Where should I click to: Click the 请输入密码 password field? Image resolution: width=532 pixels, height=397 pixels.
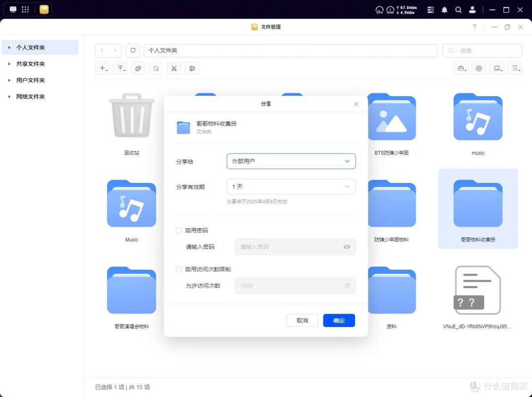(295, 247)
